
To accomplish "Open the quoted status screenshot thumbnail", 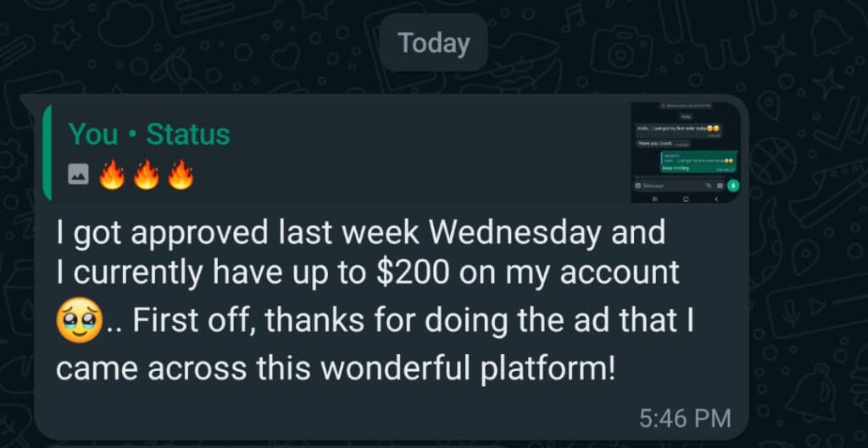I will [x=685, y=152].
